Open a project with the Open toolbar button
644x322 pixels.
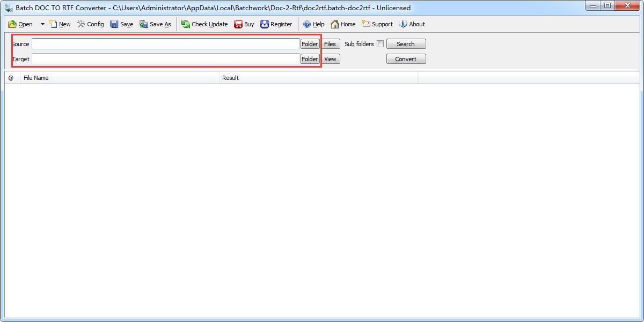coord(20,24)
